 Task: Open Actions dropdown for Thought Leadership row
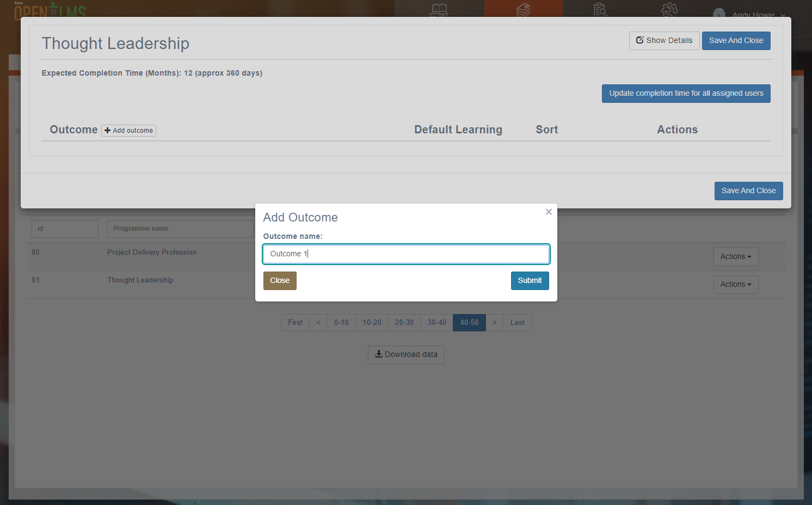735,285
